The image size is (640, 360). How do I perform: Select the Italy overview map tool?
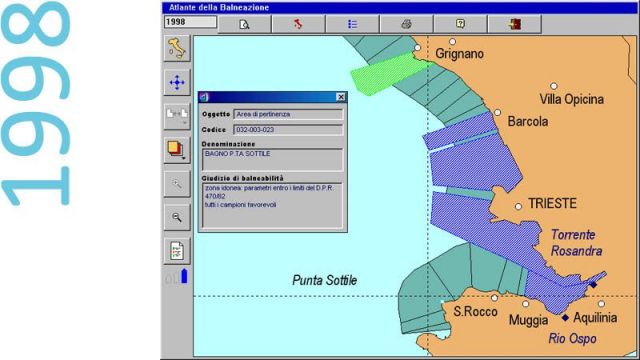pyautogui.click(x=177, y=49)
